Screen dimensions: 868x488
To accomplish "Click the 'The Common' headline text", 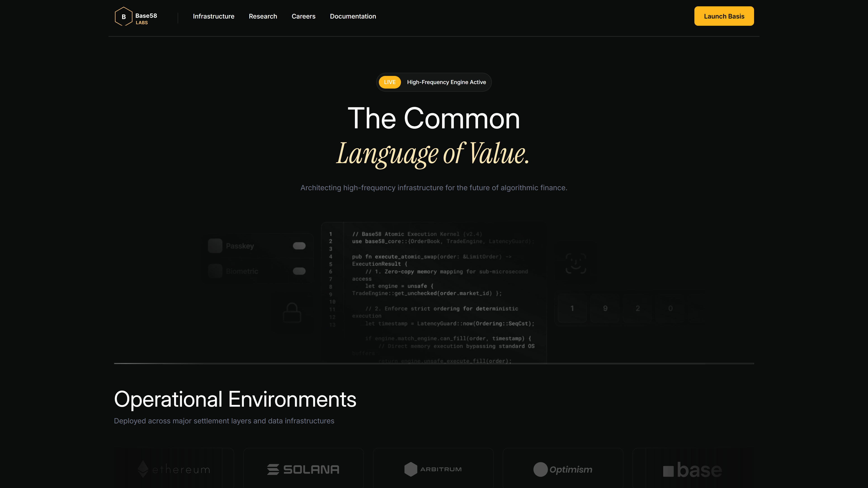I will (x=434, y=118).
